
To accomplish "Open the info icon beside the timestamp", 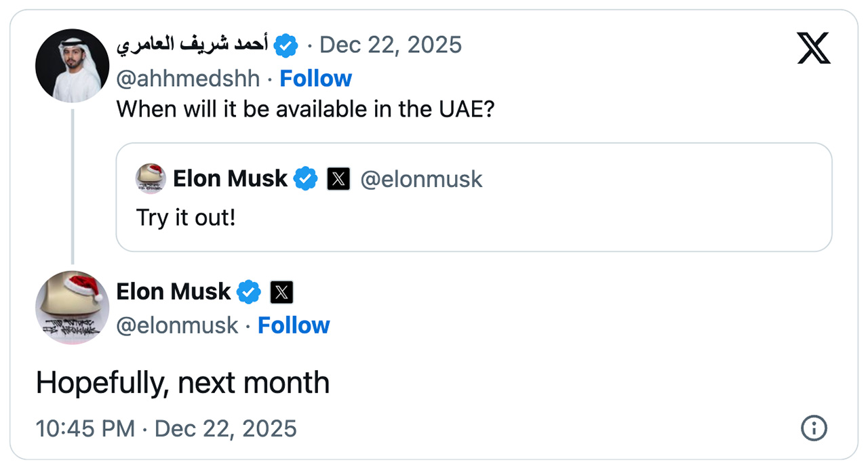I will tap(814, 428).
